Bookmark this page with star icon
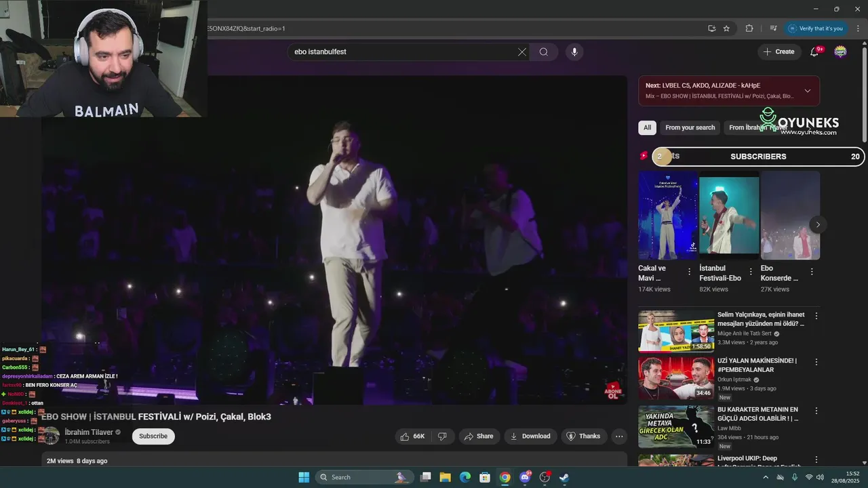 [x=726, y=28]
